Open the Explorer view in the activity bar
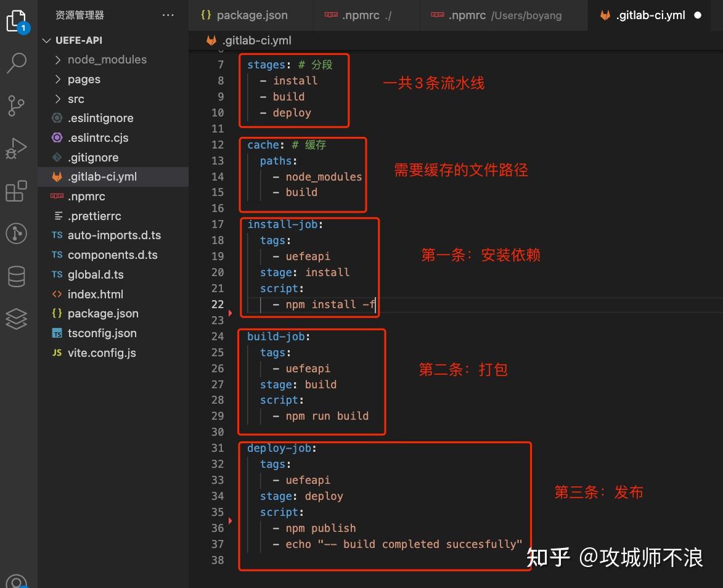The image size is (723, 588). (17, 20)
